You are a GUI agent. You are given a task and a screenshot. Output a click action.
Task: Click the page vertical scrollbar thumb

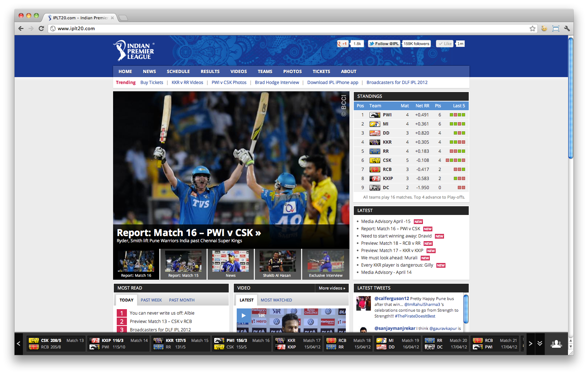(571, 97)
